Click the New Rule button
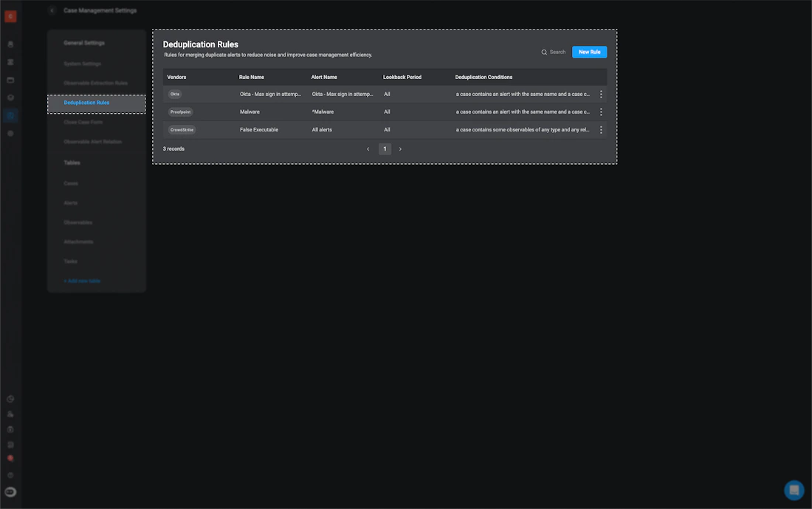This screenshot has height=509, width=812. [x=589, y=51]
